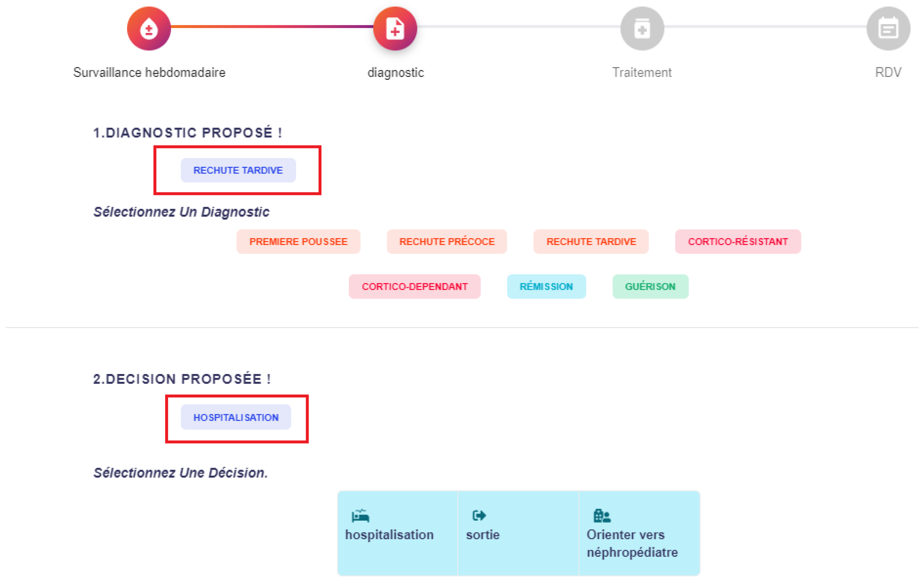Select the RÉMISSION diagnosis
Viewport: 924px width, 582px height.
546,287
